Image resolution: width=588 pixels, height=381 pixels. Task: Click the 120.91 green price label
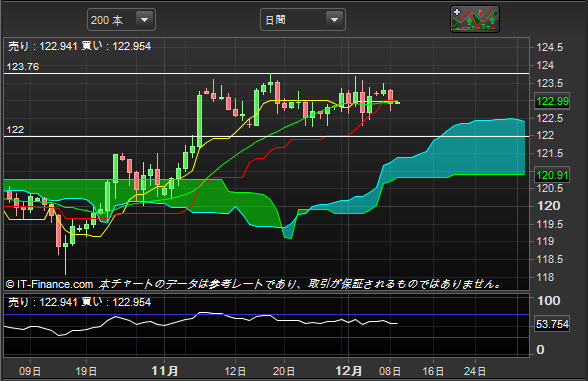point(552,175)
